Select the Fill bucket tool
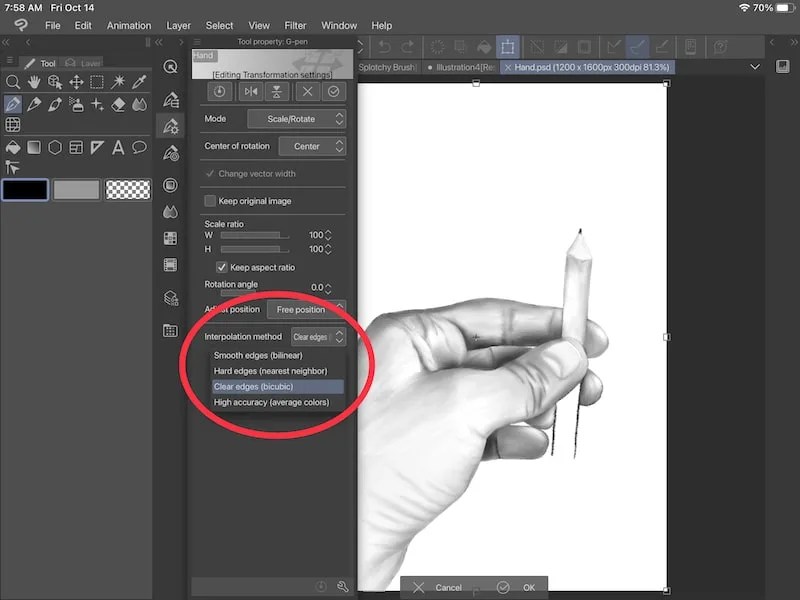This screenshot has width=800, height=600. (13, 147)
